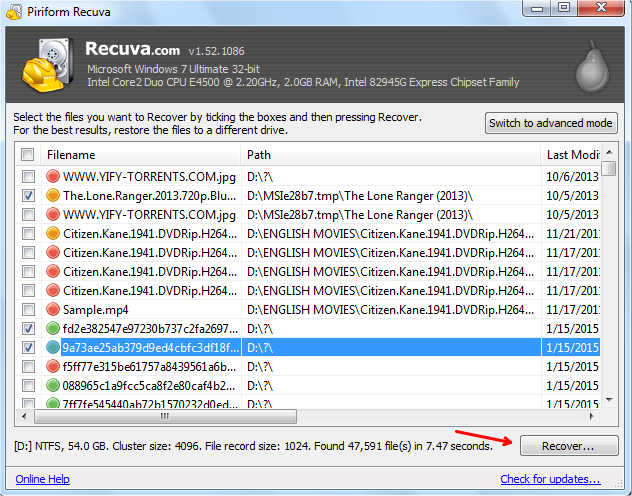This screenshot has height=496, width=632.
Task: Sort by the Filename column header
Action: [x=140, y=155]
